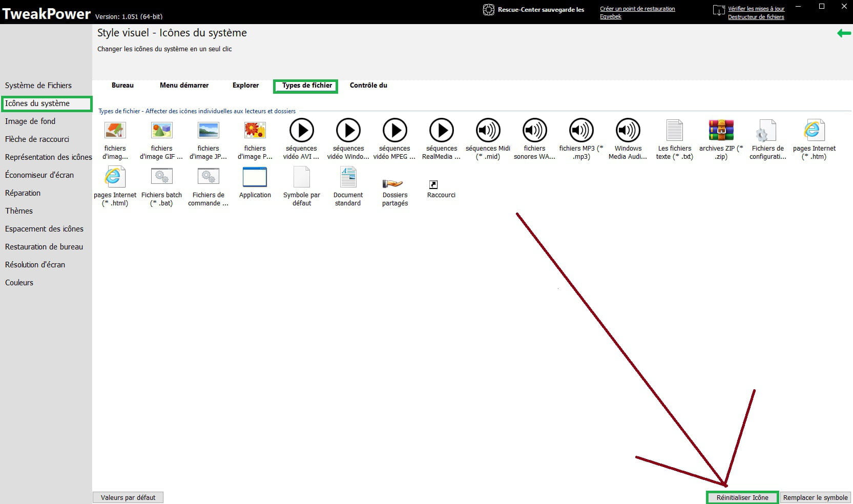Switch to the Bureau tab
The image size is (853, 504).
click(x=122, y=86)
